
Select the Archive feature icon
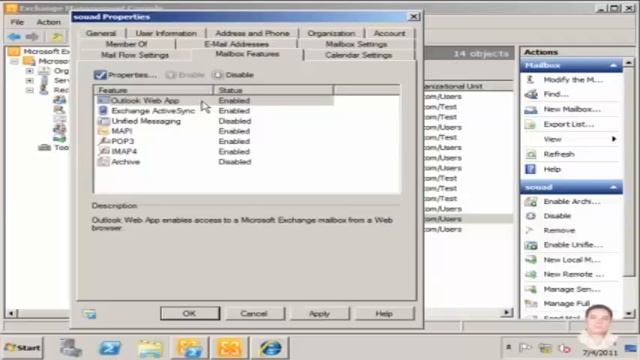pos(103,162)
